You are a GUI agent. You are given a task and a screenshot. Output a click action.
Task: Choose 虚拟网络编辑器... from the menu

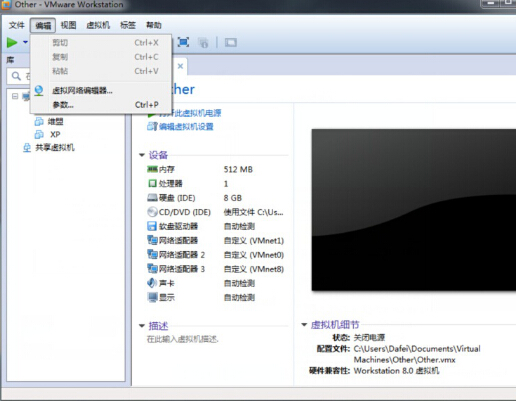(x=101, y=90)
